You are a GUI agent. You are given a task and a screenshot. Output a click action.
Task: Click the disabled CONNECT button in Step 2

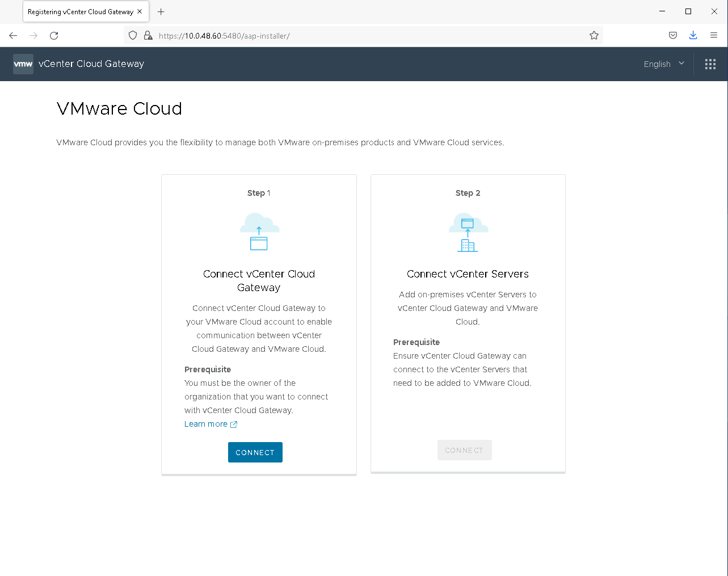click(x=464, y=450)
